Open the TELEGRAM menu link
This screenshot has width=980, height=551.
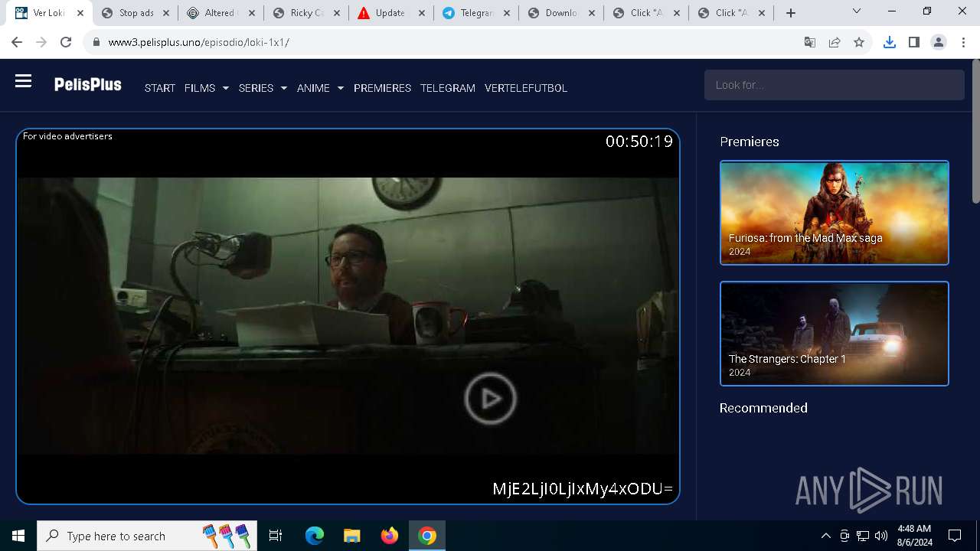(x=448, y=88)
